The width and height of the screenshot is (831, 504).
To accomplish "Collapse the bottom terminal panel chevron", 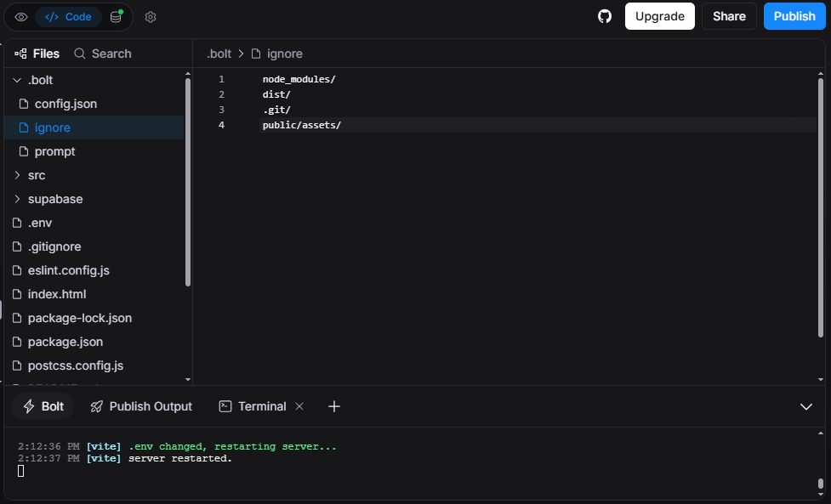I will point(806,406).
